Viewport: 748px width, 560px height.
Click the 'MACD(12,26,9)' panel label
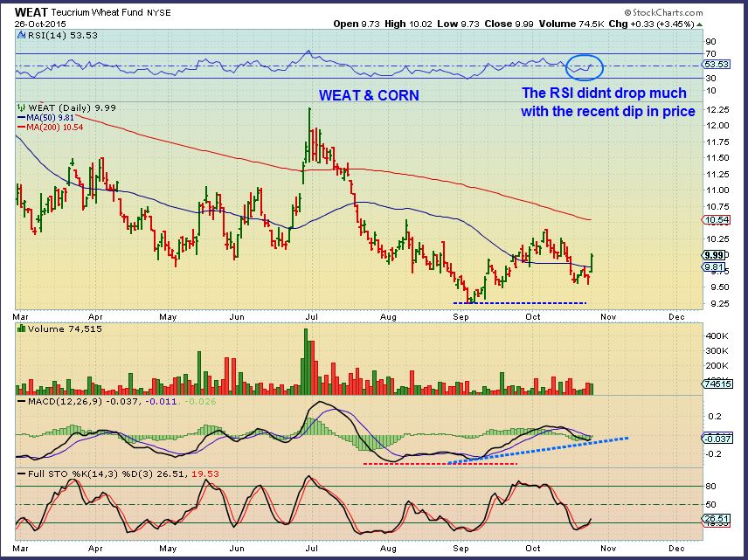click(65, 402)
